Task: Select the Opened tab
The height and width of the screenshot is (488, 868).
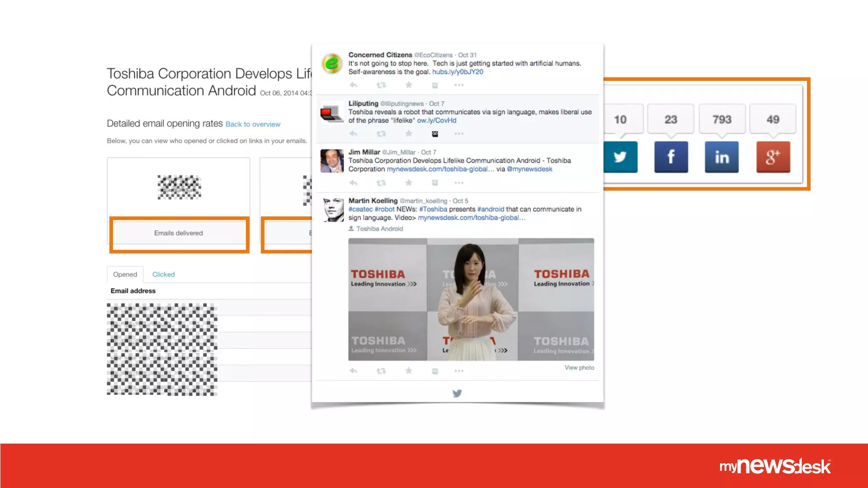Action: (125, 274)
